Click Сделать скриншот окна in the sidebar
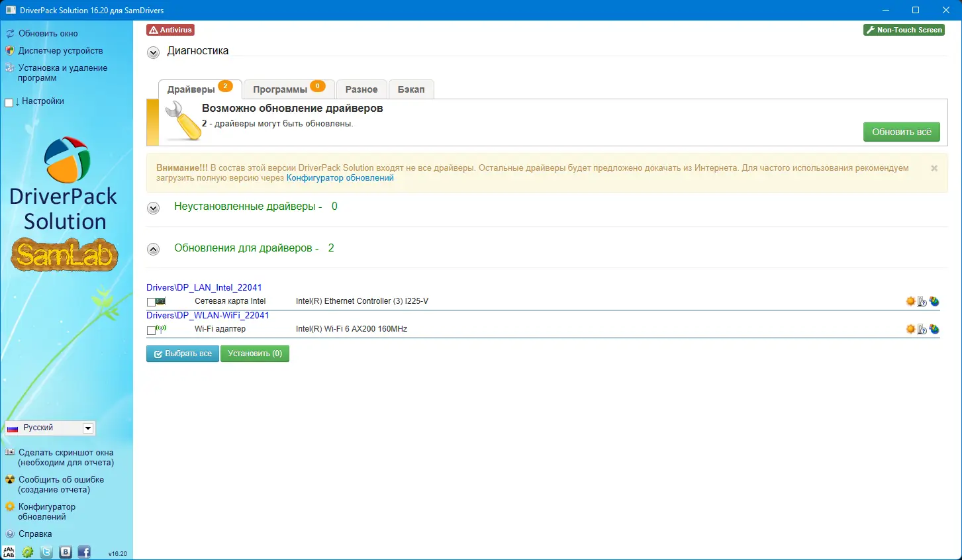Image resolution: width=962 pixels, height=560 pixels. tap(66, 457)
